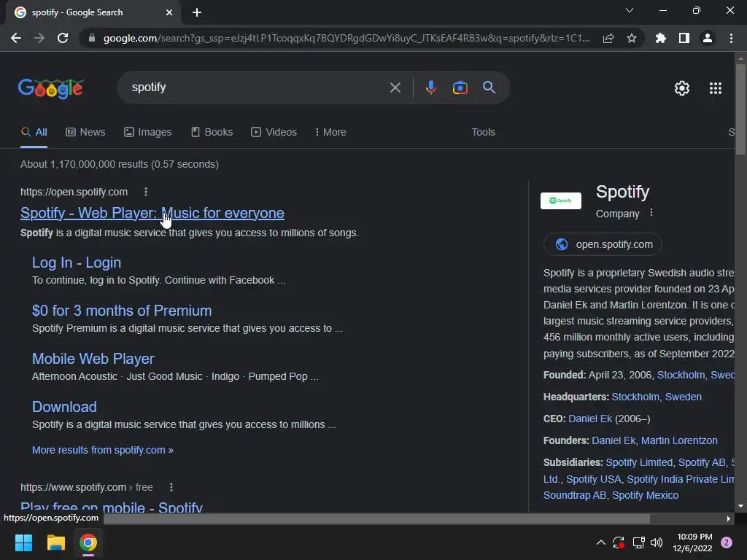Screen dimensions: 747x560
Task: Start voice search with microphone
Action: [430, 87]
